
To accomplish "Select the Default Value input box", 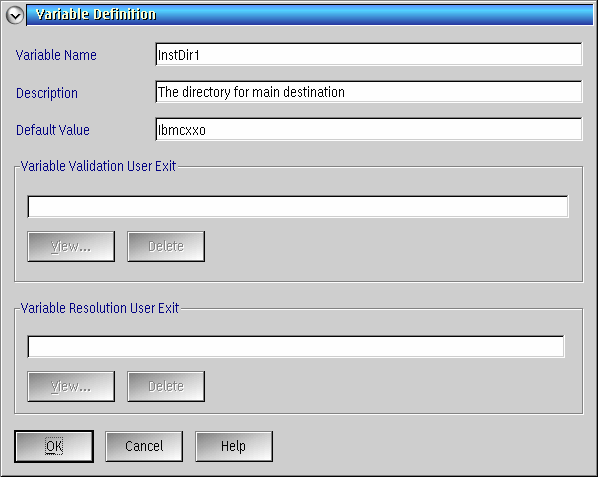I will 369,129.
